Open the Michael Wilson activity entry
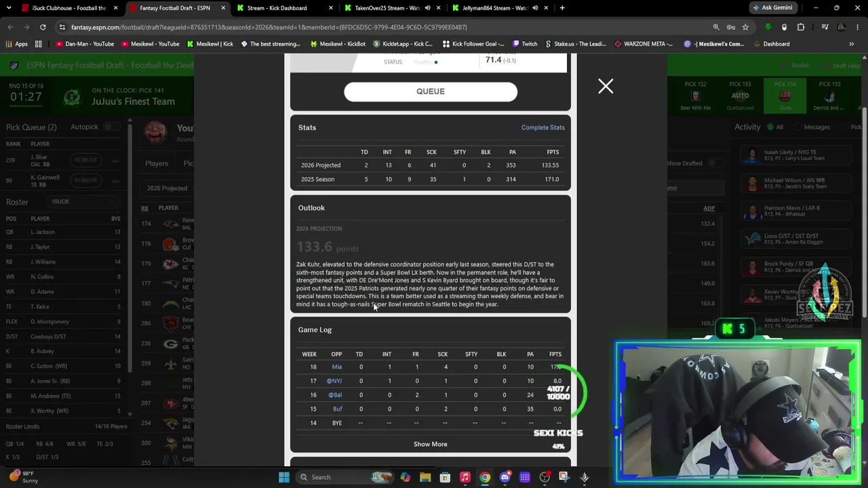The width and height of the screenshot is (868, 488). (797, 183)
